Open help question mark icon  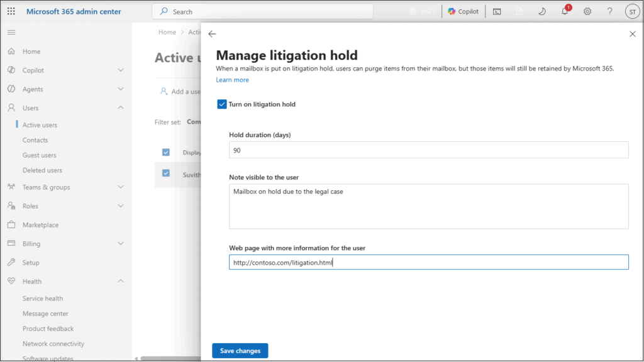pos(610,11)
